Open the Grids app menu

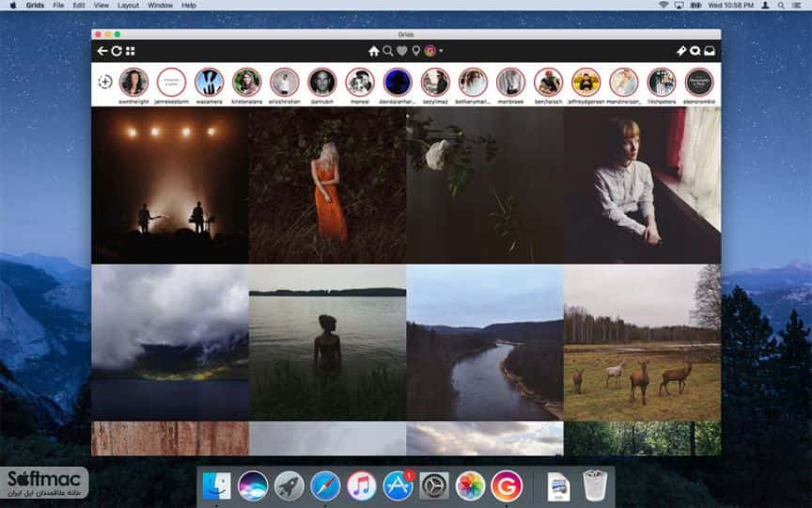tap(35, 6)
